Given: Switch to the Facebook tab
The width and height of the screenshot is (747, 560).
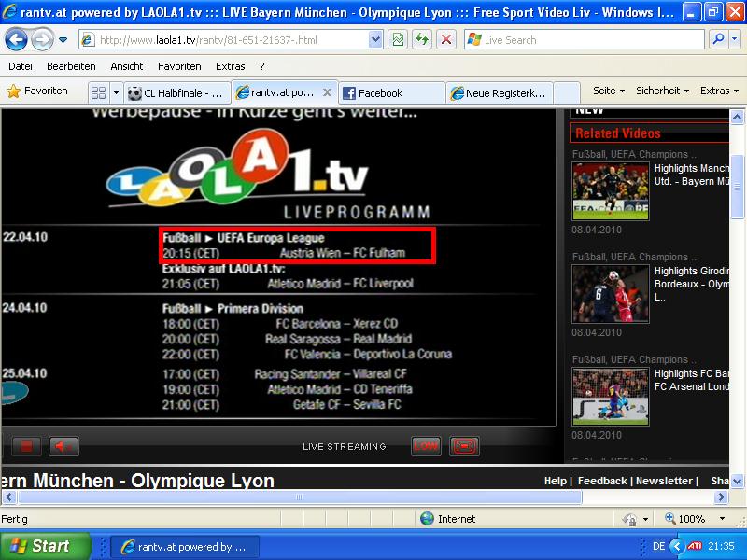Looking at the screenshot, I should (390, 92).
